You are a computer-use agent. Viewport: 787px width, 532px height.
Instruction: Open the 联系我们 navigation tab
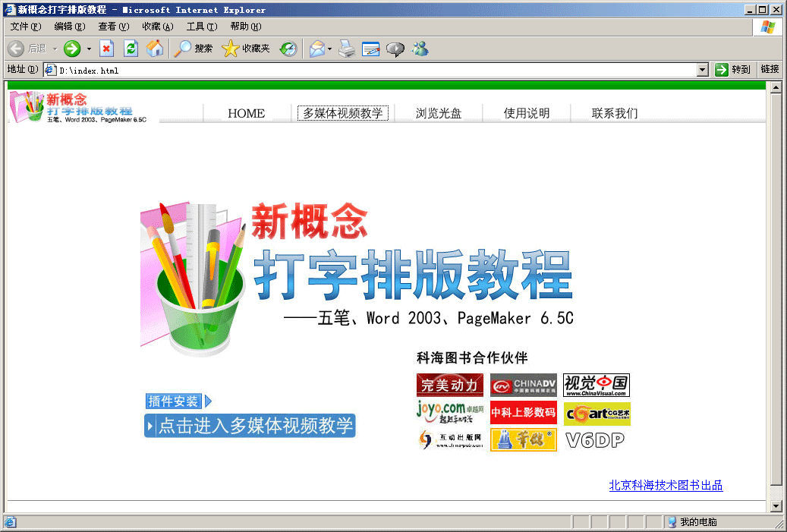pos(615,113)
